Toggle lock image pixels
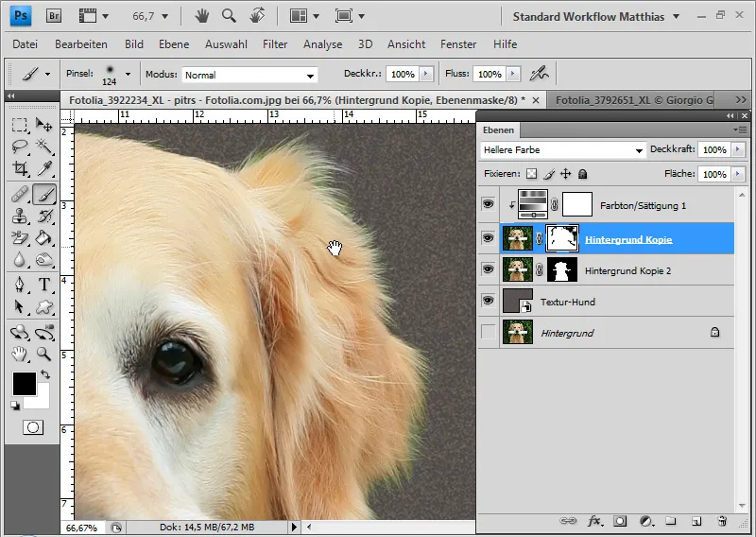756x537 pixels. coord(549,174)
